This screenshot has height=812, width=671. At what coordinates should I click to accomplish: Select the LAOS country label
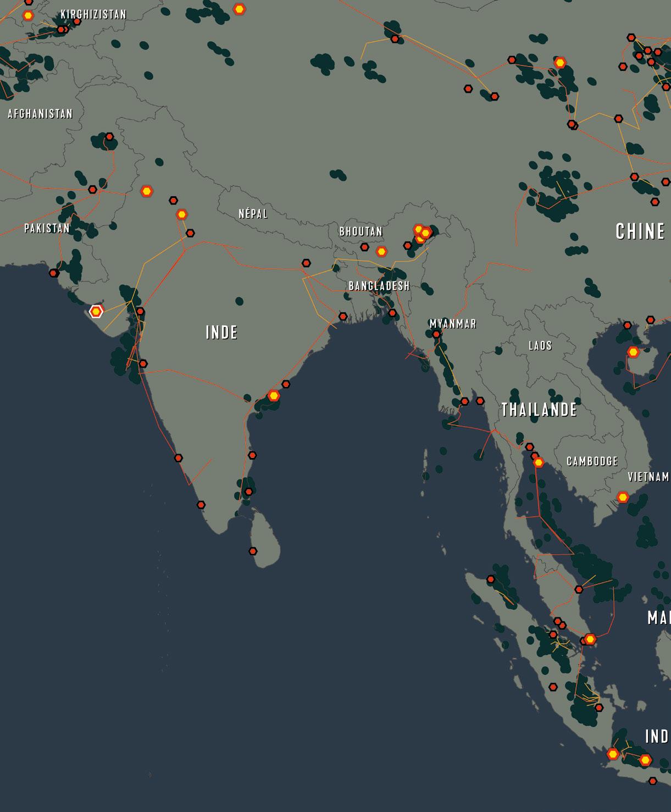[x=540, y=345]
